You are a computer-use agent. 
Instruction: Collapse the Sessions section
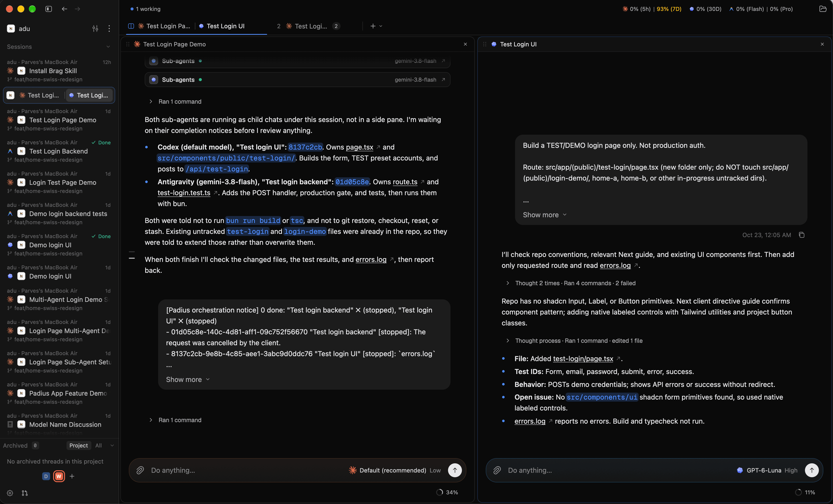108,47
